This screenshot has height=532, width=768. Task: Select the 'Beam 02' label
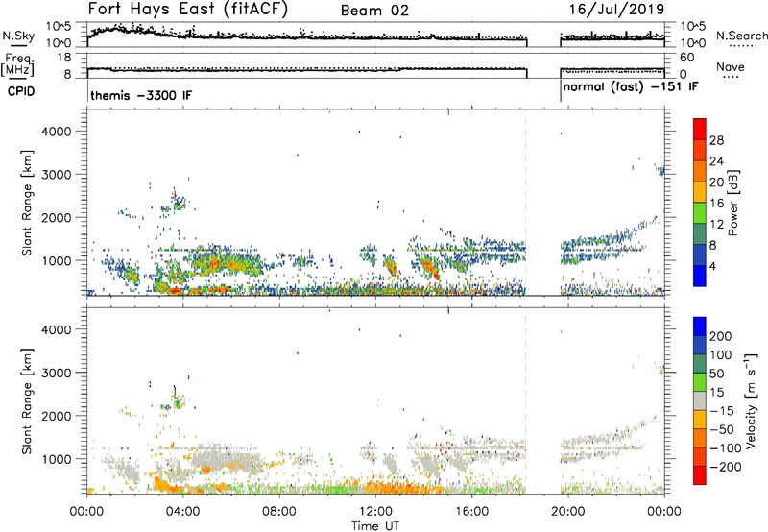click(x=374, y=11)
